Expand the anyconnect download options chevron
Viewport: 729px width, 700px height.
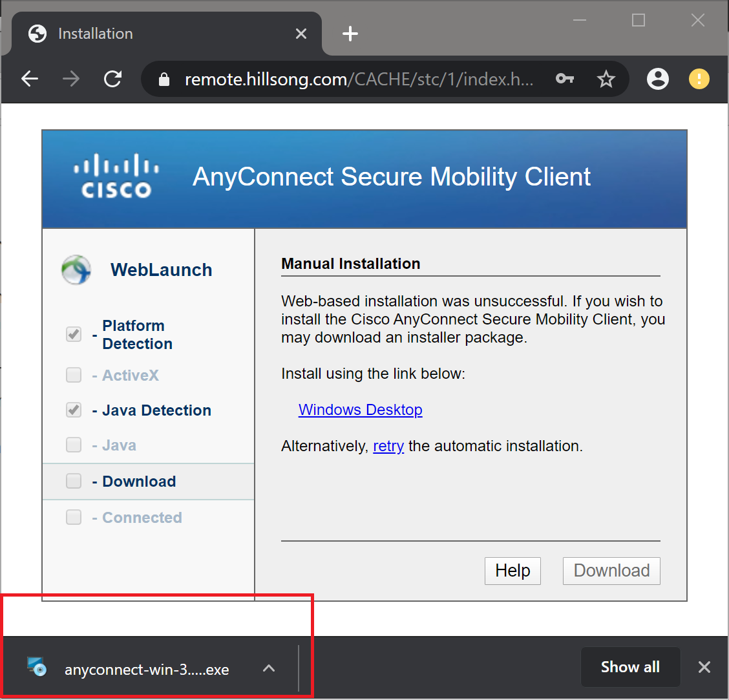(x=269, y=668)
